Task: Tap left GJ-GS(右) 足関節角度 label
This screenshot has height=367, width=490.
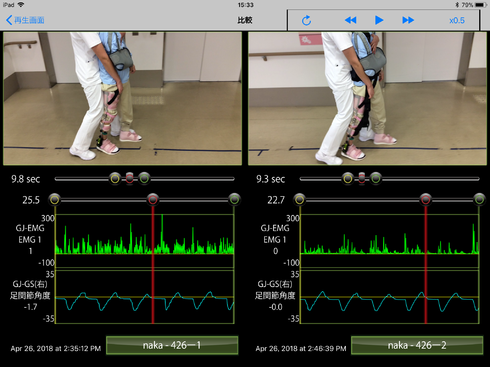Action: [30, 290]
